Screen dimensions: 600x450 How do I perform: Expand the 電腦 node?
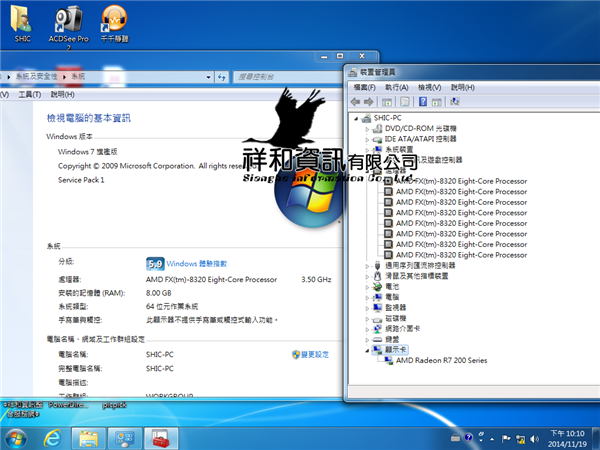(x=367, y=297)
